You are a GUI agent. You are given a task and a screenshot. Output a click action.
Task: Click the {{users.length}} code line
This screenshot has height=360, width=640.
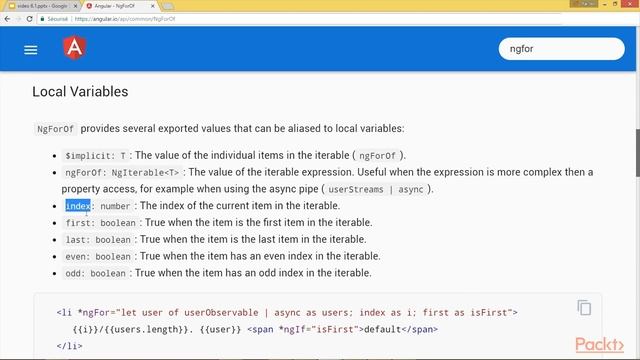pyautogui.click(x=255, y=329)
